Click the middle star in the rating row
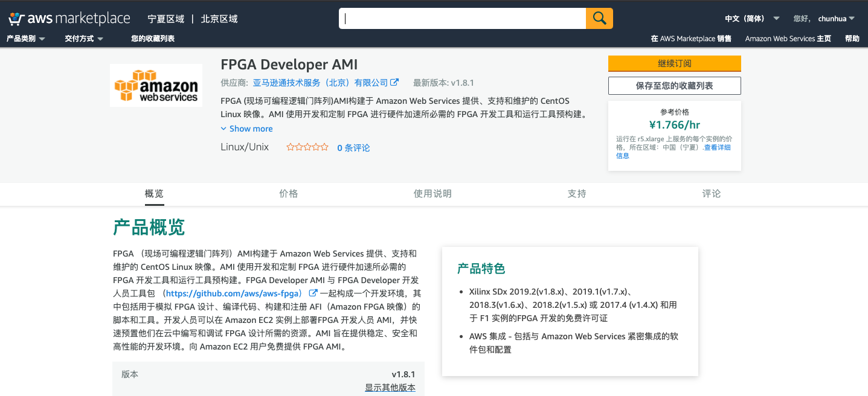 click(x=307, y=146)
